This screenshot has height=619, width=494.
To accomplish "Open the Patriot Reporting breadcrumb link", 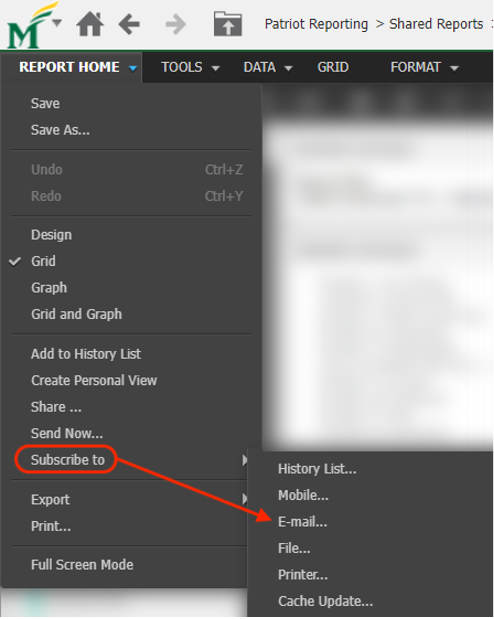I will (x=316, y=24).
